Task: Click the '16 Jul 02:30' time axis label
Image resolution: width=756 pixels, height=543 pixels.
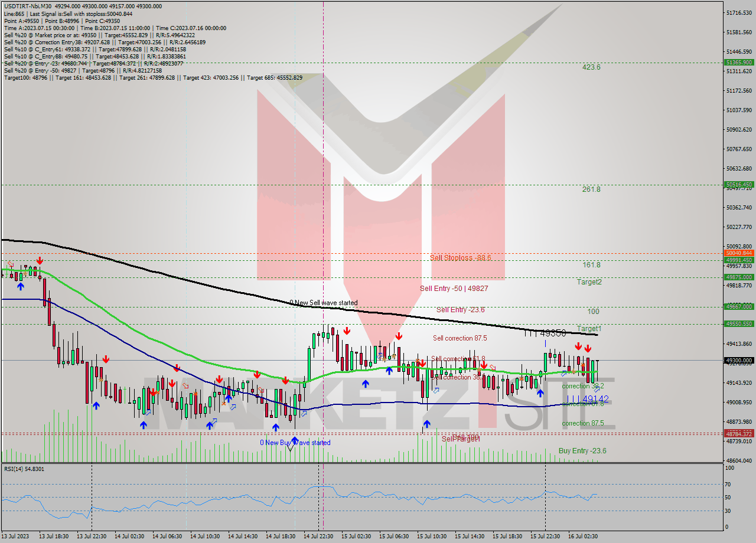Action: pos(583,537)
